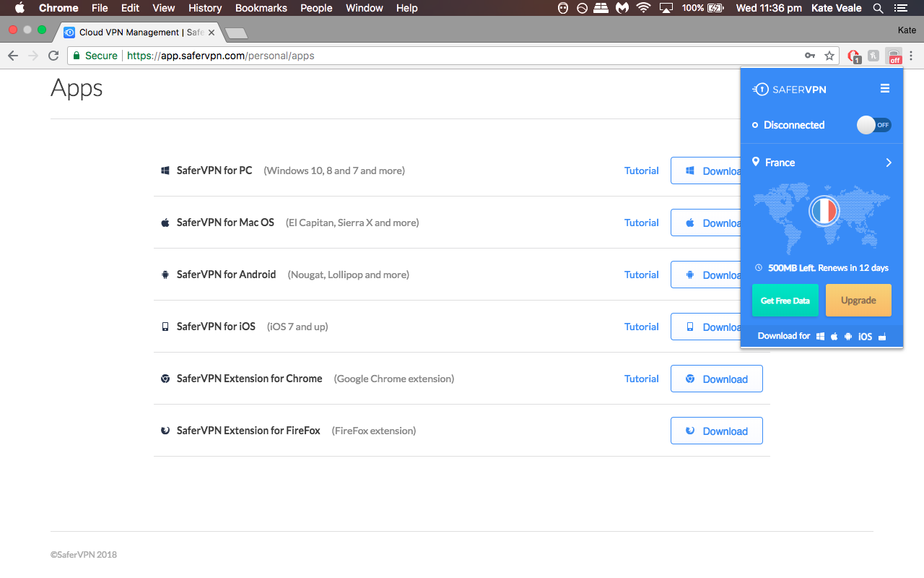Reload the page with the refresh icon
Image resolution: width=924 pixels, height=578 pixels.
coord(53,56)
